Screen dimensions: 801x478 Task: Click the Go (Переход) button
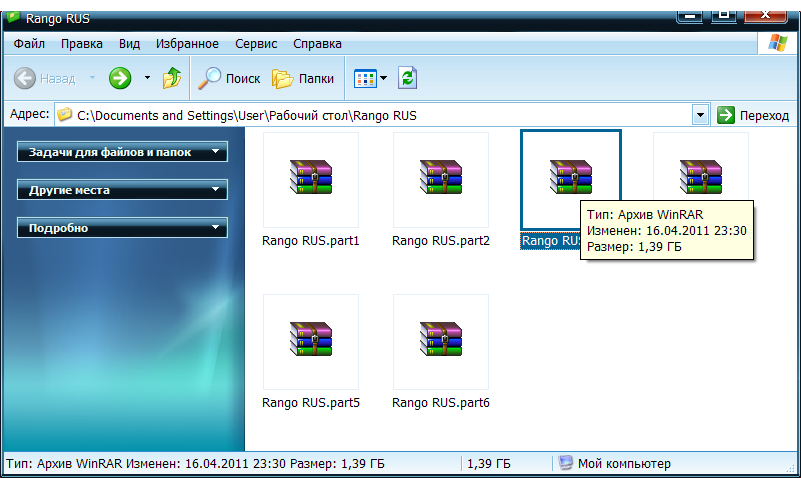pos(753,115)
